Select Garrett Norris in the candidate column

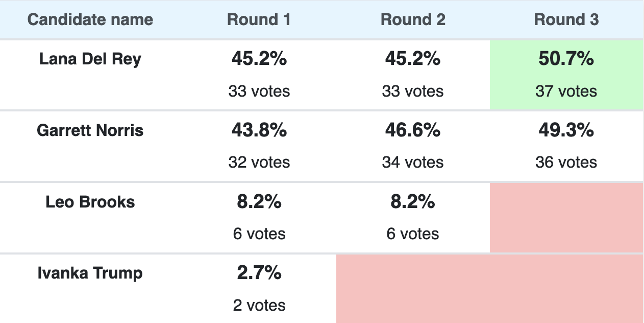point(90,130)
